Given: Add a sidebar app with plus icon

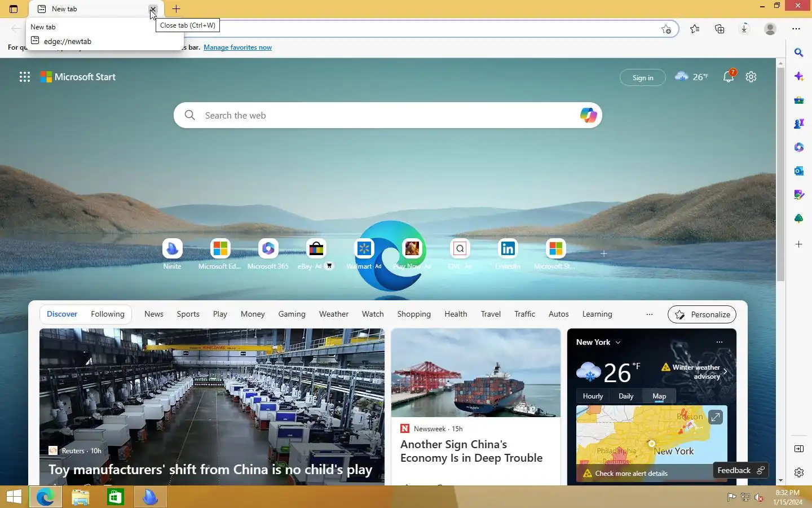Looking at the screenshot, I should pos(798,244).
